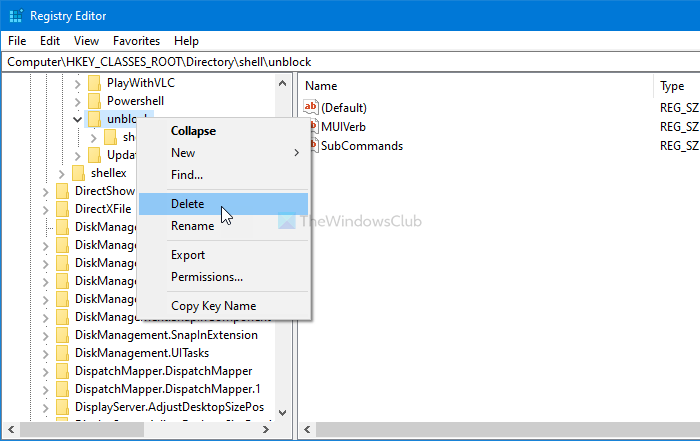Click the tree pane horizontal scrollbar thumb
This screenshot has height=441, width=700.
82,430
